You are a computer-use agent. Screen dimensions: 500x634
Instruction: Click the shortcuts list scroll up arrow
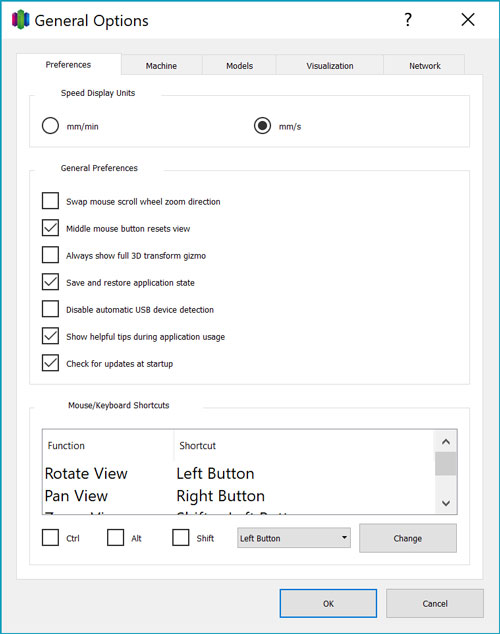coord(446,442)
